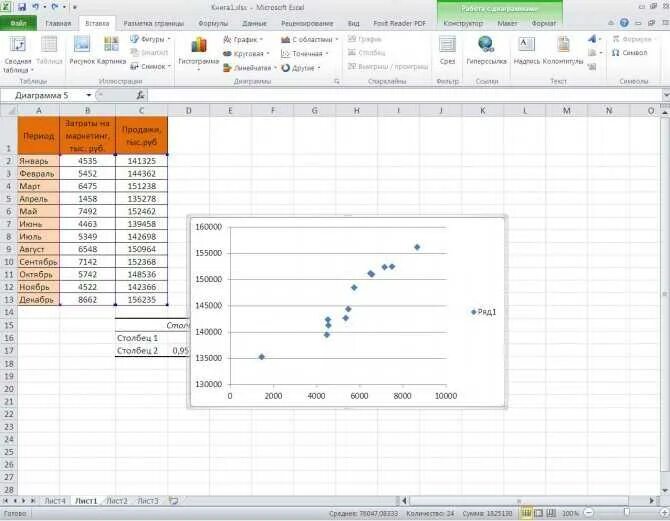Zoom in with the plus button
The height and width of the screenshot is (521, 670).
(x=664, y=513)
